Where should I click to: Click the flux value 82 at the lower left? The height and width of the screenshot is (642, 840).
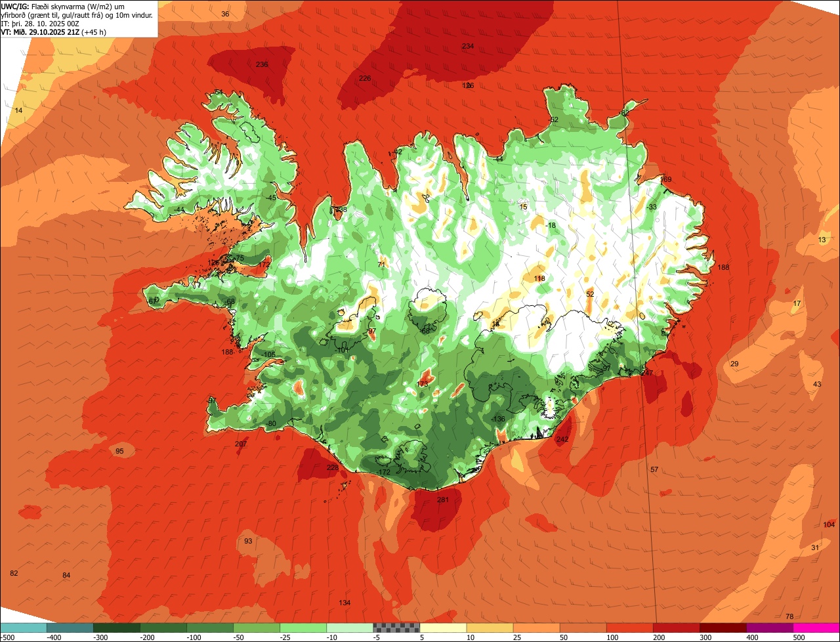coord(14,573)
